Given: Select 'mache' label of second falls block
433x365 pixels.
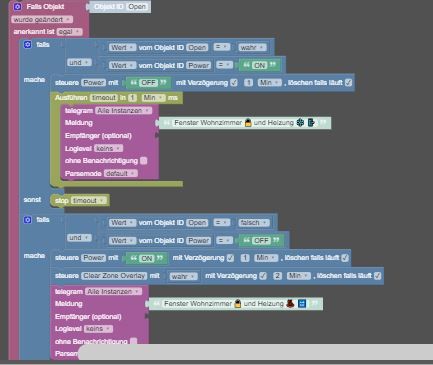Looking at the screenshot, I should click(x=34, y=255).
